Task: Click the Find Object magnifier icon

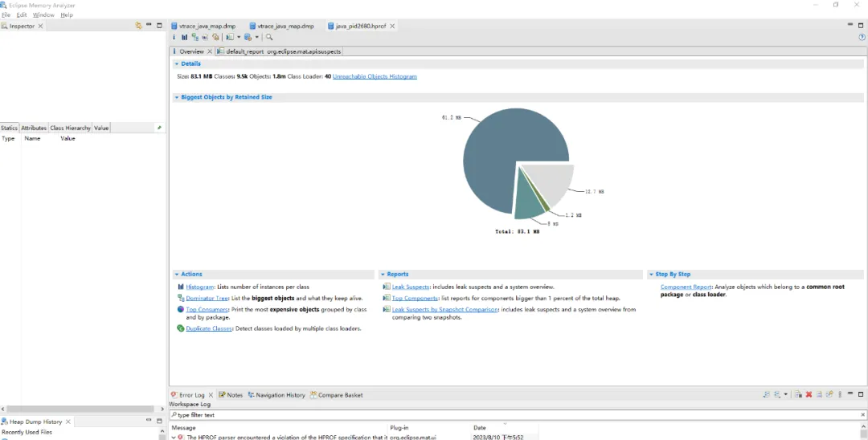Action: 269,37
